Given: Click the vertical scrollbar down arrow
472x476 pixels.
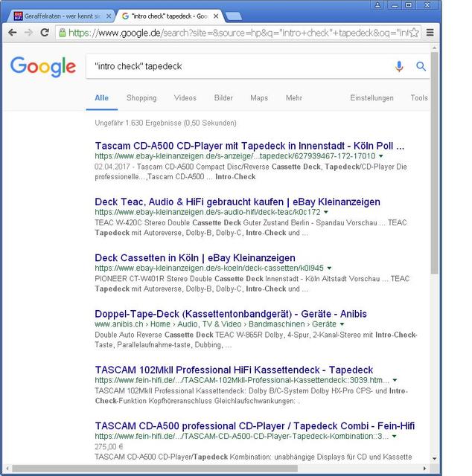Looking at the screenshot, I should tap(434, 459).
